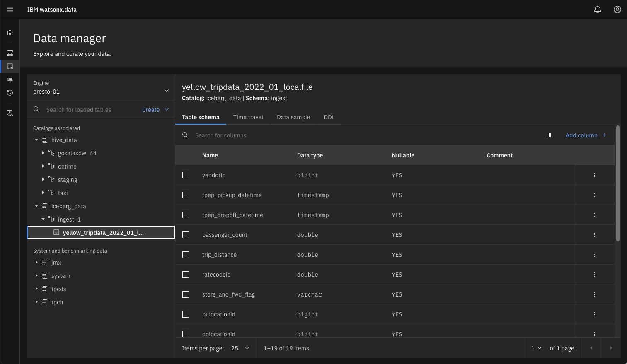Screen dimensions: 627x364
Task: Check the ratecodeid checkbox
Action: click(186, 275)
